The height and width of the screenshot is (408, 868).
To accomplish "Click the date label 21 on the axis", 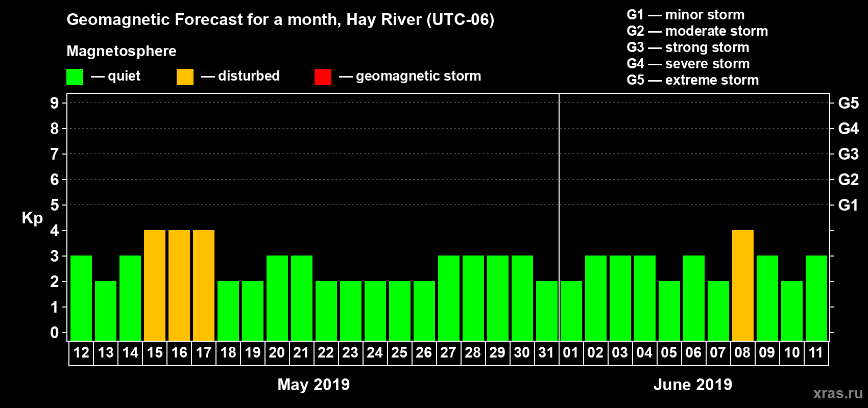I will point(302,352).
